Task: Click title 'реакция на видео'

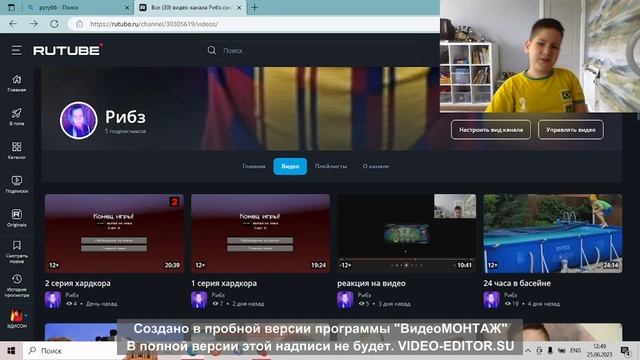Action: click(x=371, y=283)
